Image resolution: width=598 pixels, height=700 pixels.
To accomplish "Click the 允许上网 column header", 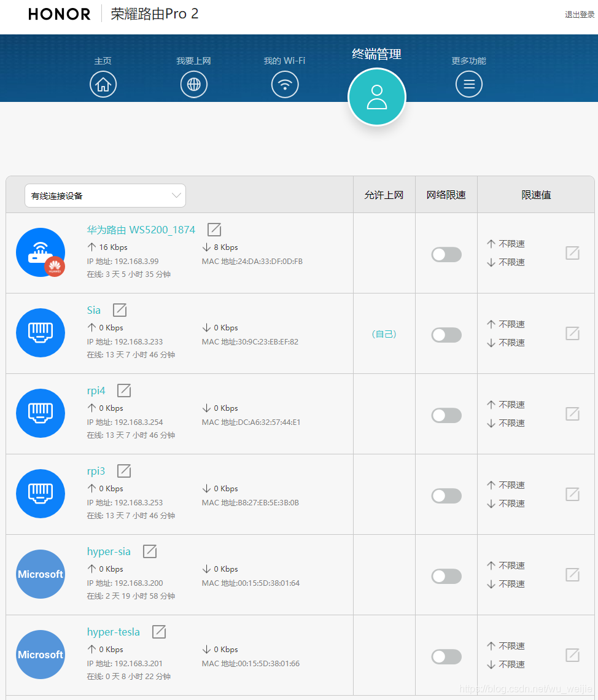I will [384, 195].
